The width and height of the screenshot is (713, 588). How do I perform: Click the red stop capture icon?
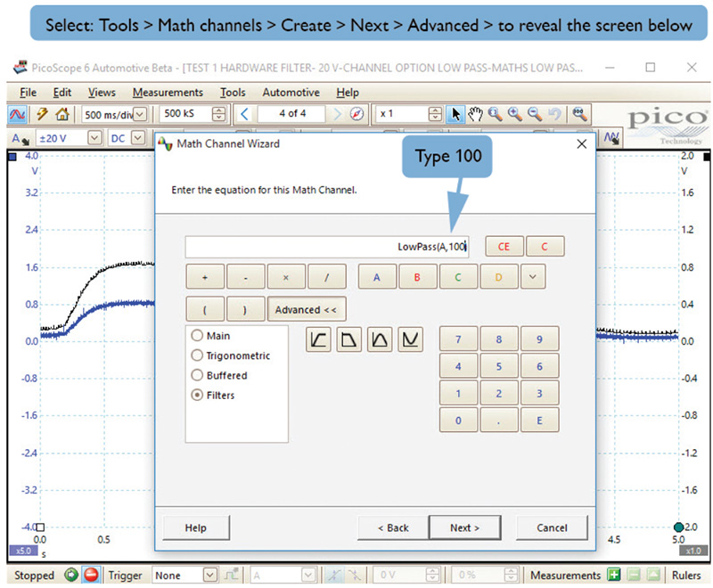coord(92,575)
